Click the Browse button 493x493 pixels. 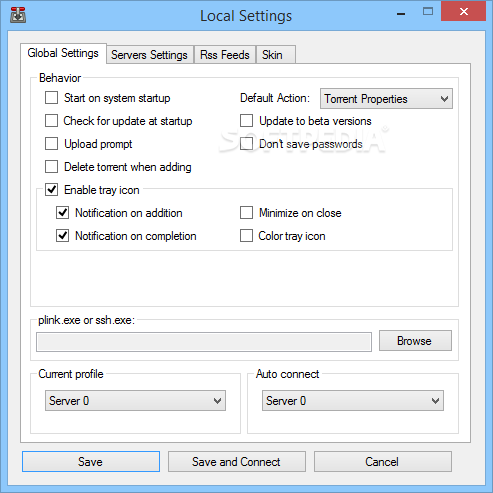pos(415,341)
